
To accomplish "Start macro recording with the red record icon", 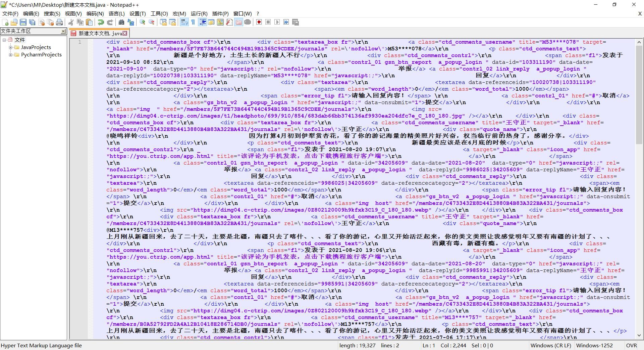I will (x=259, y=22).
